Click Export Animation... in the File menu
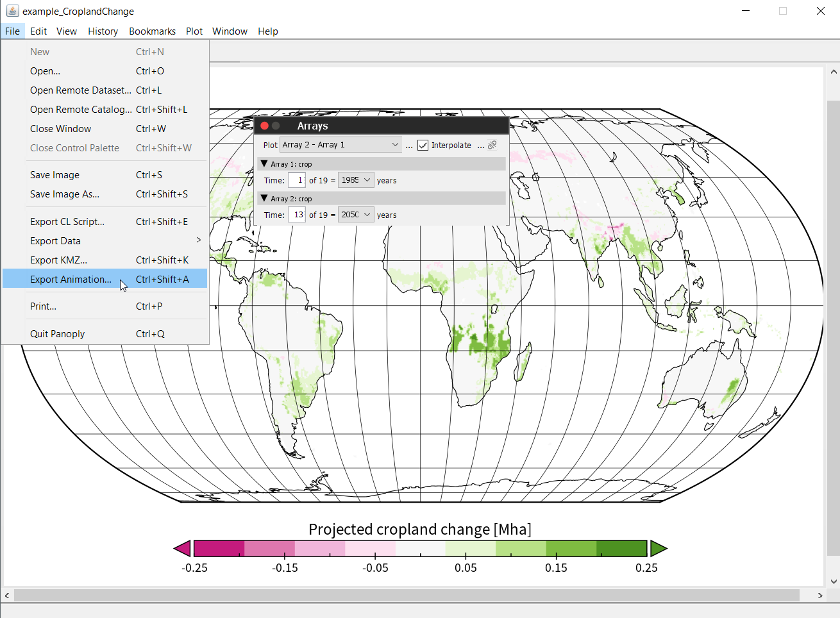 tap(105, 279)
